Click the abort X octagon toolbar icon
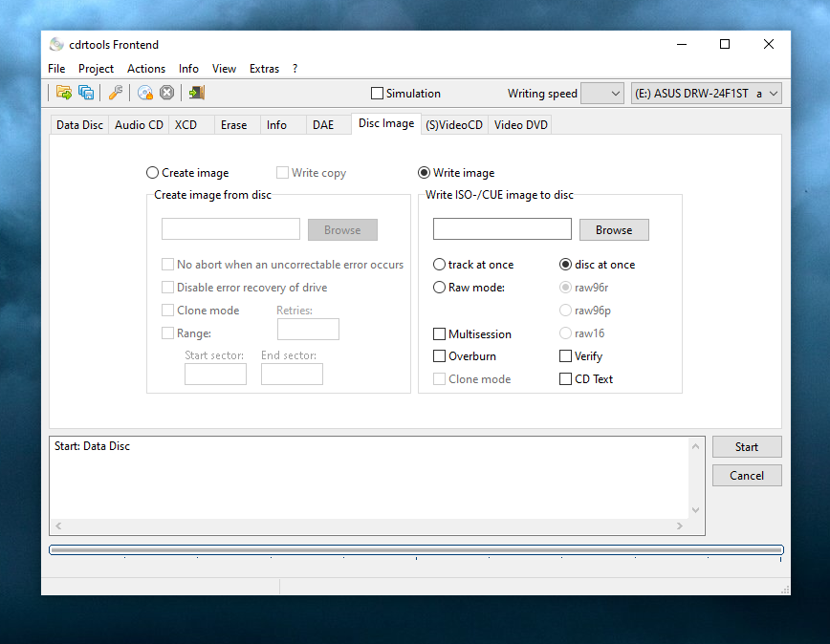830x644 pixels. click(166, 93)
